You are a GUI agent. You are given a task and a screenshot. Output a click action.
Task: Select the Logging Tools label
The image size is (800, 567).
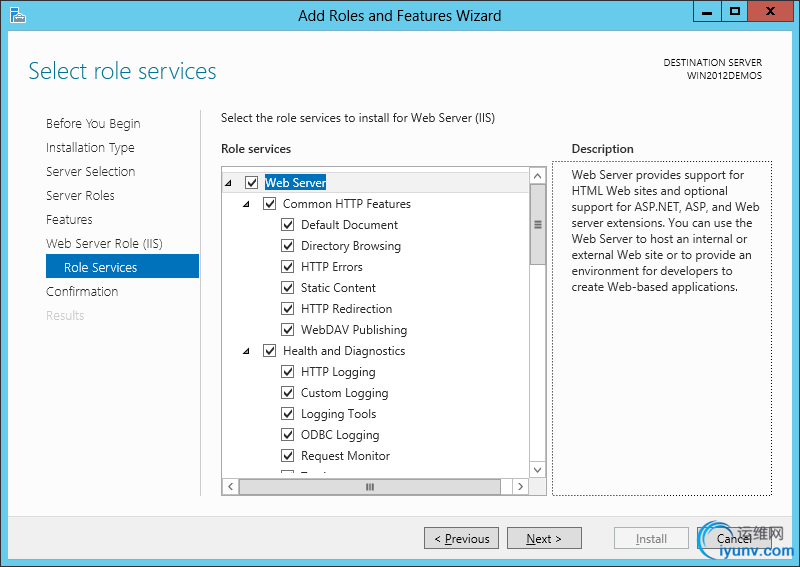click(338, 414)
